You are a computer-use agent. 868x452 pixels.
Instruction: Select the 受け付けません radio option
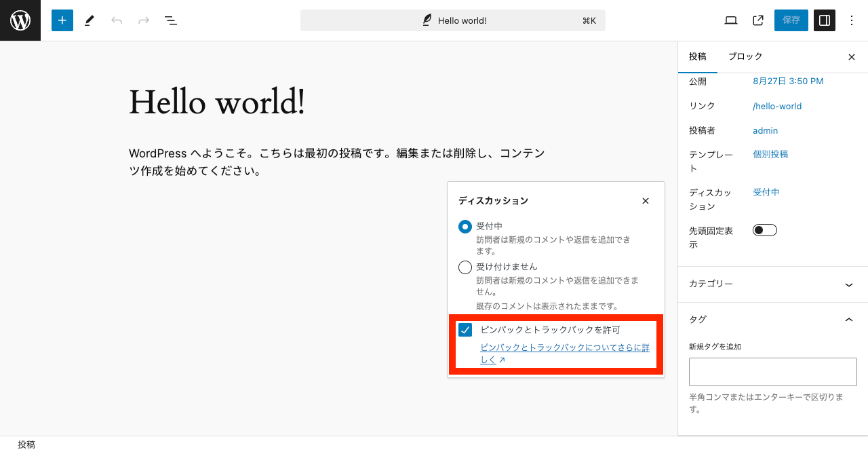(x=465, y=267)
